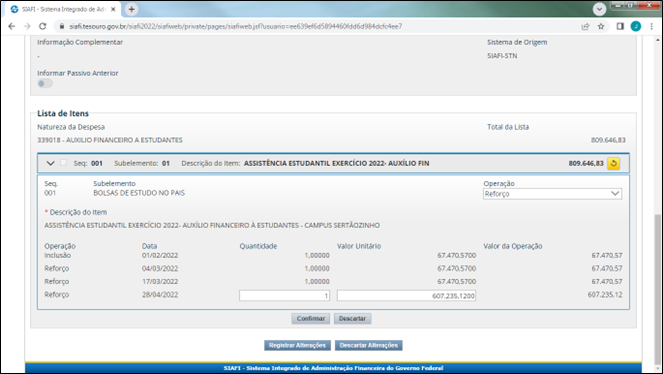Click the browser address bar URL

click(236, 26)
